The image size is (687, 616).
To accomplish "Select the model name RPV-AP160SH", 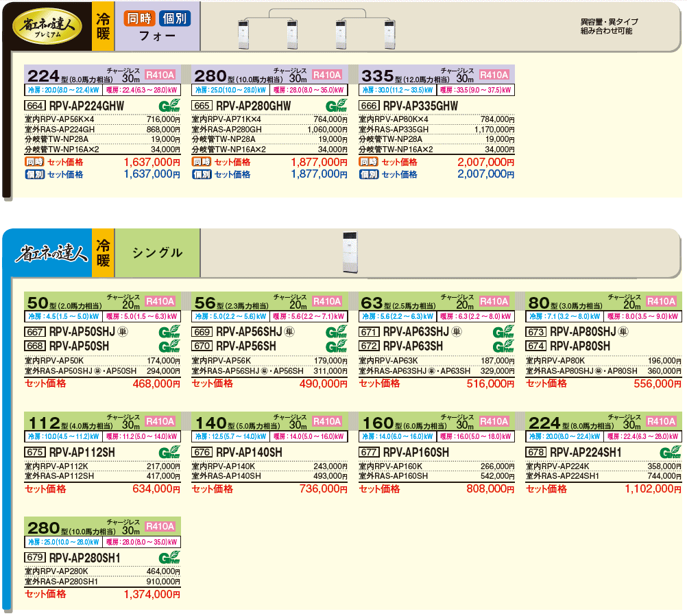I will click(416, 452).
